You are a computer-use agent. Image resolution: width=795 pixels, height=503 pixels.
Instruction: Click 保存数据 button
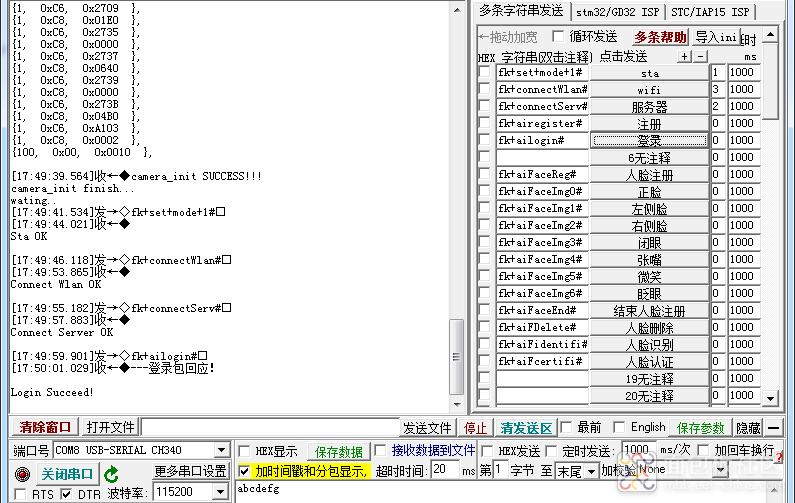click(x=339, y=451)
